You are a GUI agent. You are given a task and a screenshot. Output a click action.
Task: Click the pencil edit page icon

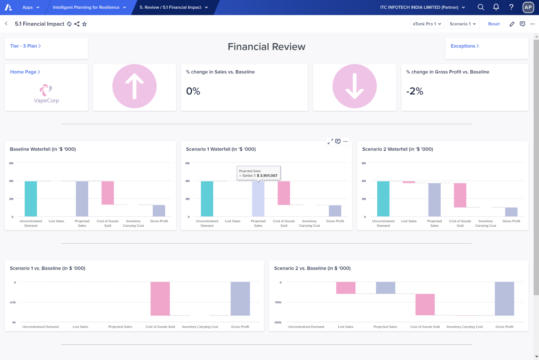(x=512, y=24)
